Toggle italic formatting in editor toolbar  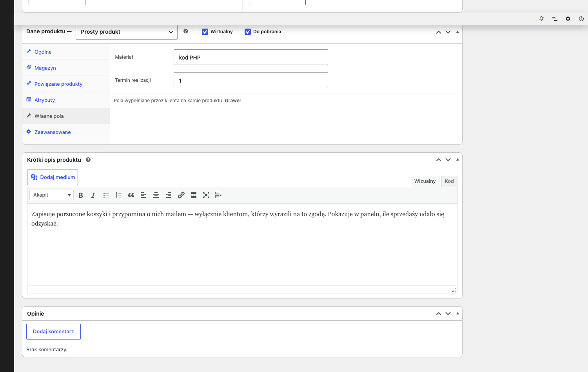point(93,195)
